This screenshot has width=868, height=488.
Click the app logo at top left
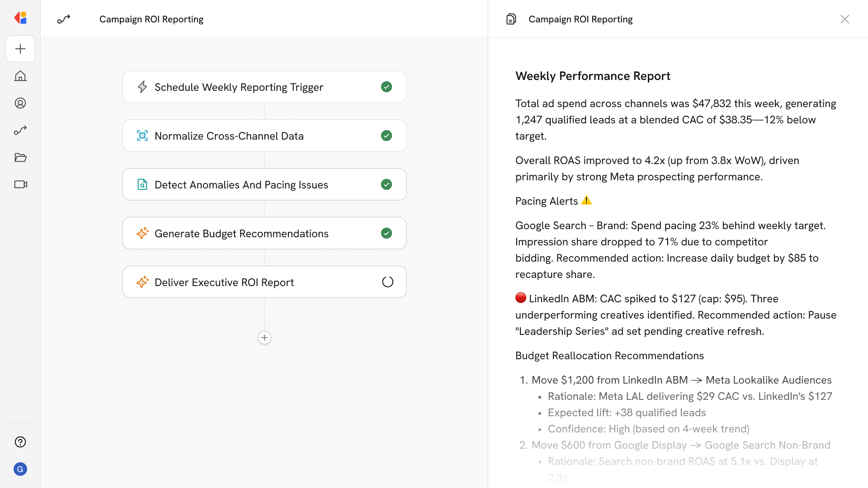click(20, 18)
